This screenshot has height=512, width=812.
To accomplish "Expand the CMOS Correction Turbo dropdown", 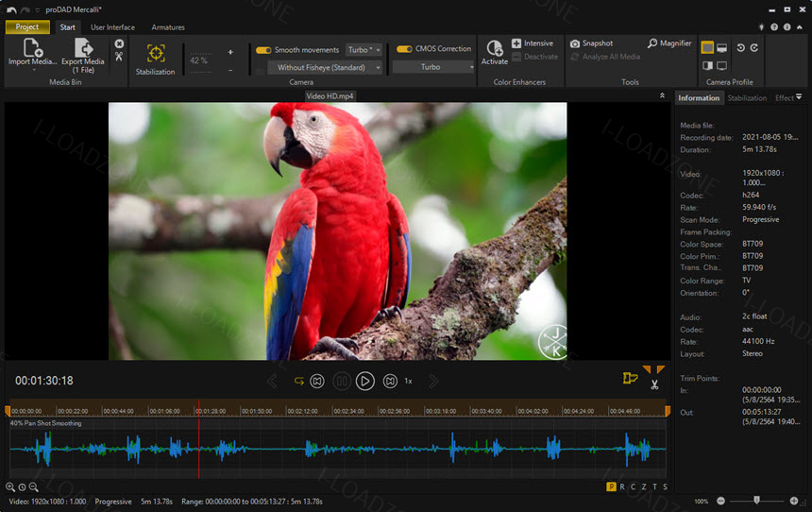I will (433, 67).
